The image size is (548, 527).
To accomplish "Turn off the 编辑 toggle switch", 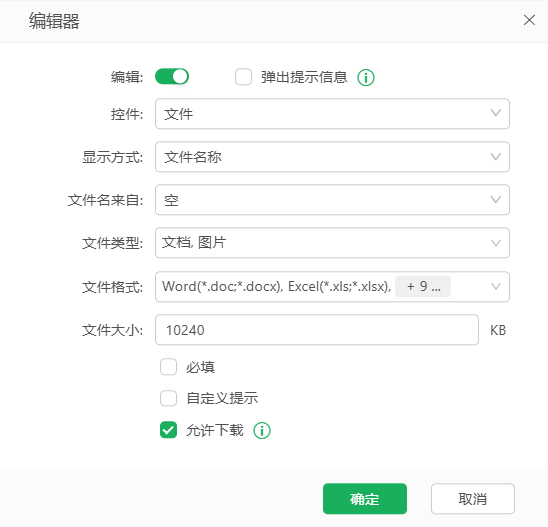I will pyautogui.click(x=172, y=77).
